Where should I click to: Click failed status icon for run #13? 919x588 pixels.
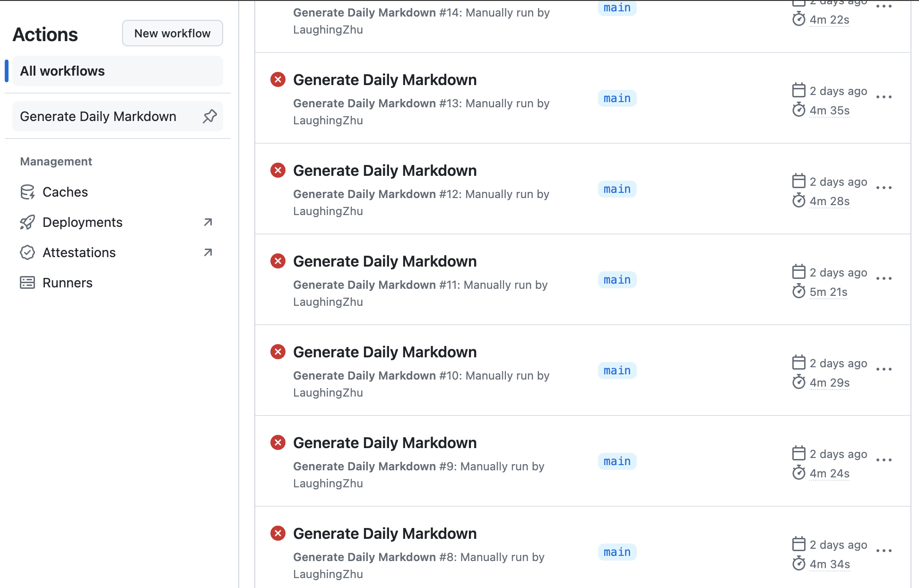pos(278,79)
